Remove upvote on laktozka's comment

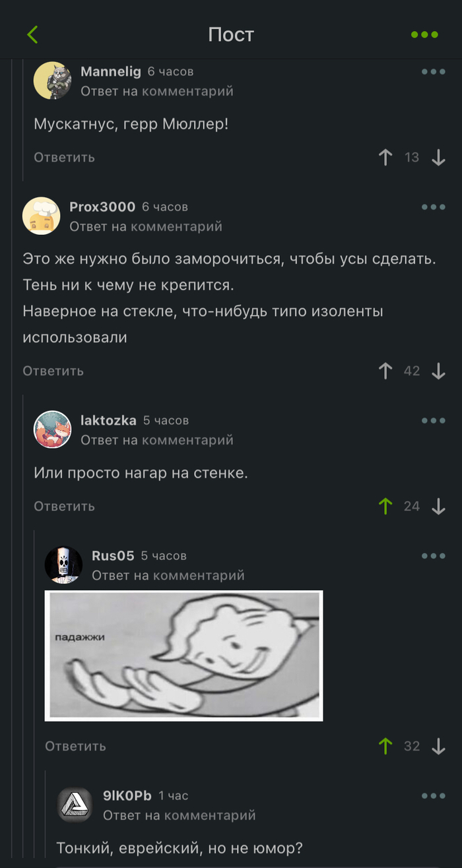386,507
